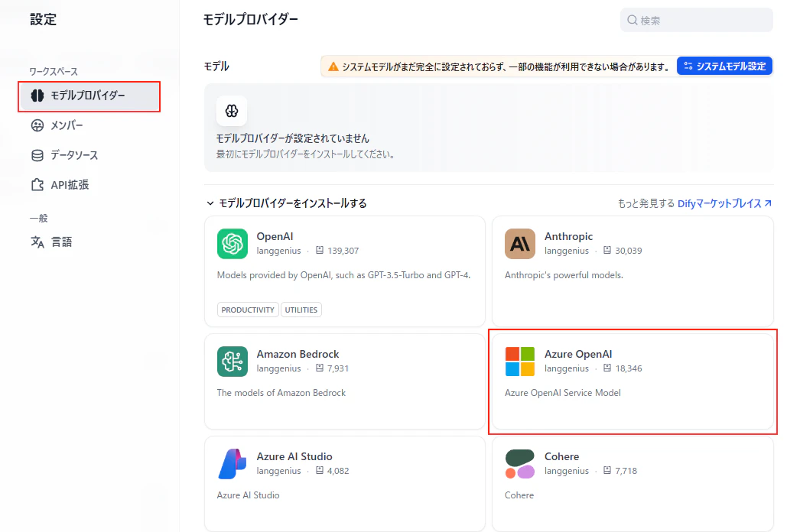Viewport: 787px width, 532px height.
Task: Click the orange warning triangle icon
Action: [333, 66]
